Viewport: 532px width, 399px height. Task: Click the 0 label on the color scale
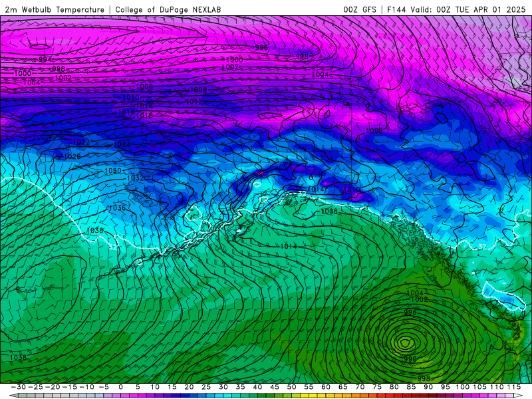(121, 387)
